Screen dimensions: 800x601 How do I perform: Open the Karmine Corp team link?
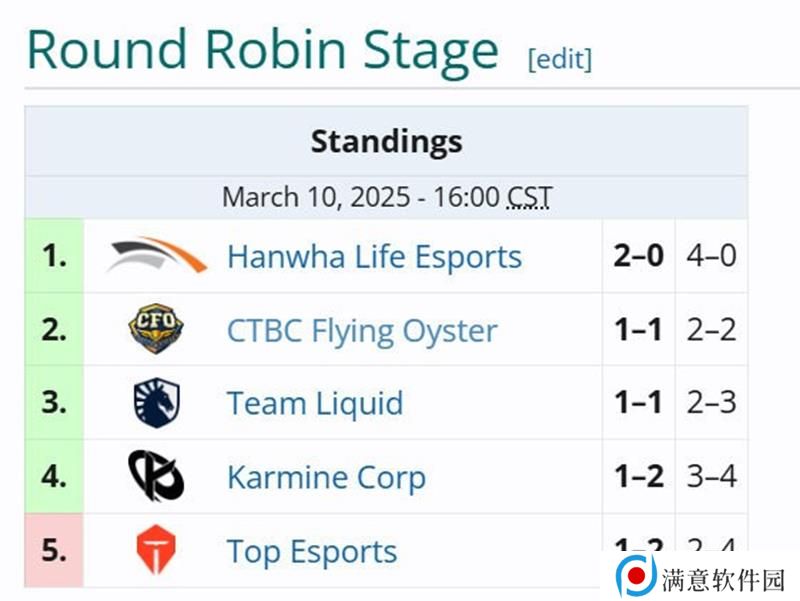click(326, 478)
